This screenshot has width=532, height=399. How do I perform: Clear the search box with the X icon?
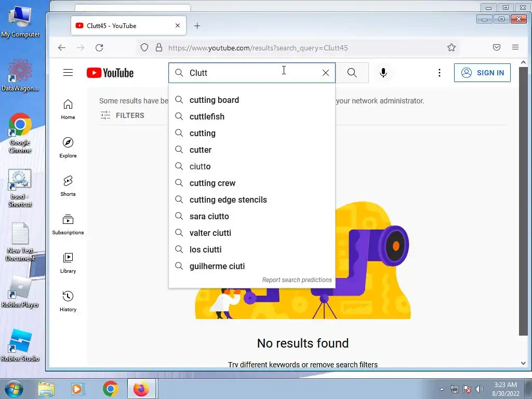[325, 73]
